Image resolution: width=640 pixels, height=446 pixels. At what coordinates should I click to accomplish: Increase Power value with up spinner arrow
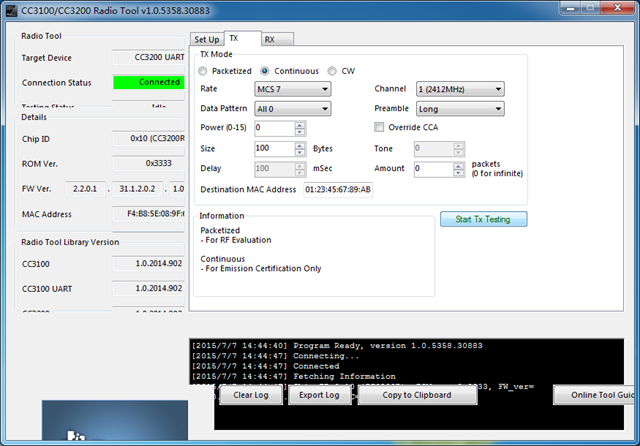pos(300,125)
